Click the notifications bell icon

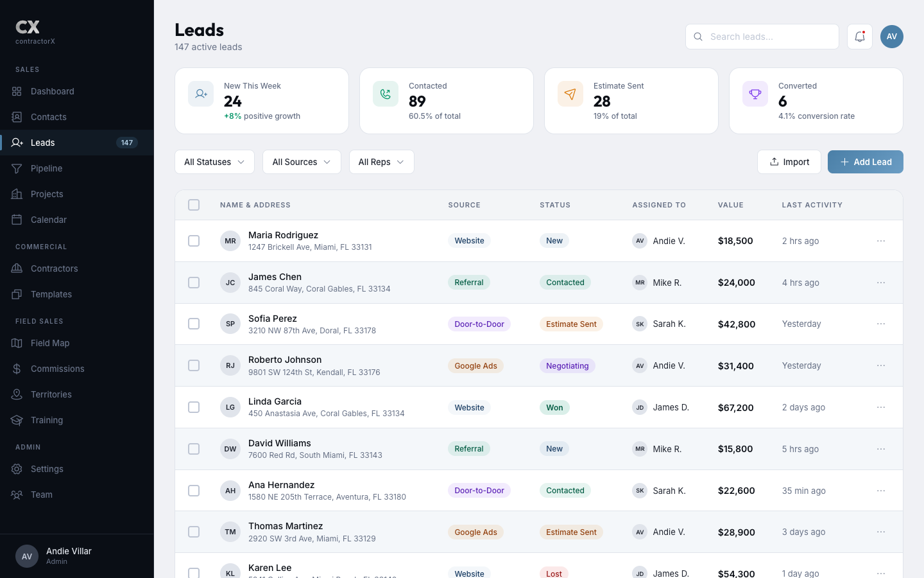[860, 37]
